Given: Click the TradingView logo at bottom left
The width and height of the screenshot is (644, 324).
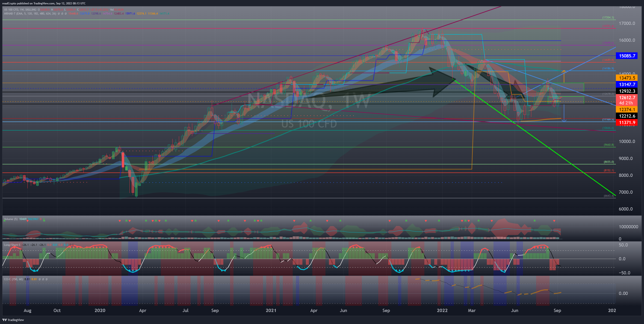Looking at the screenshot, I should 13,320.
